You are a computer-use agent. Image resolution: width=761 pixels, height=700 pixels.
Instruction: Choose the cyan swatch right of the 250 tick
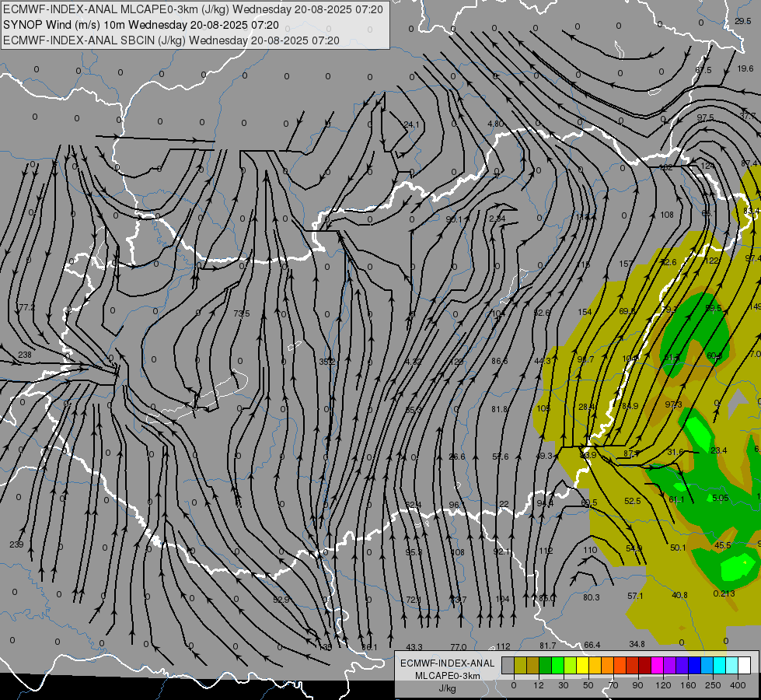(719, 665)
